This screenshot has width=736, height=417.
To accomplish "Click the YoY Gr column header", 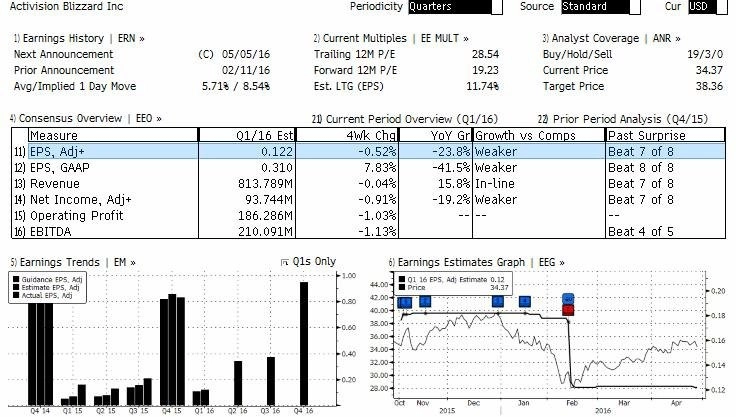I will pyautogui.click(x=435, y=135).
